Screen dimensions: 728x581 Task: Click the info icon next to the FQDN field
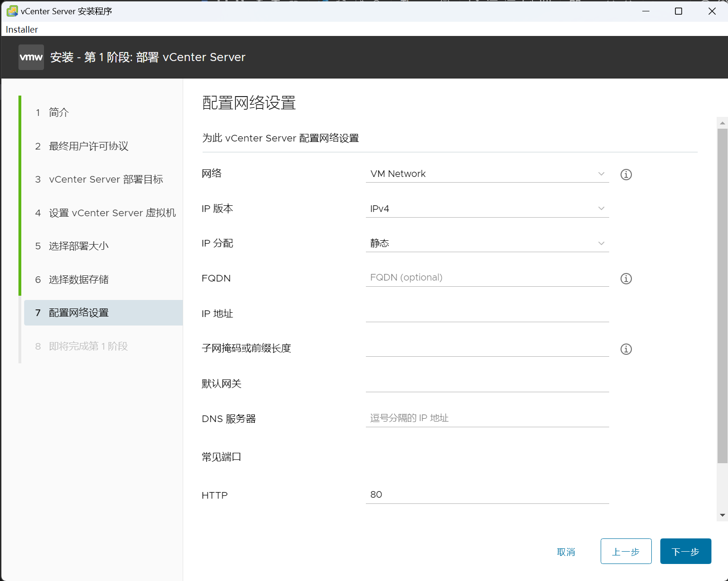click(x=626, y=279)
